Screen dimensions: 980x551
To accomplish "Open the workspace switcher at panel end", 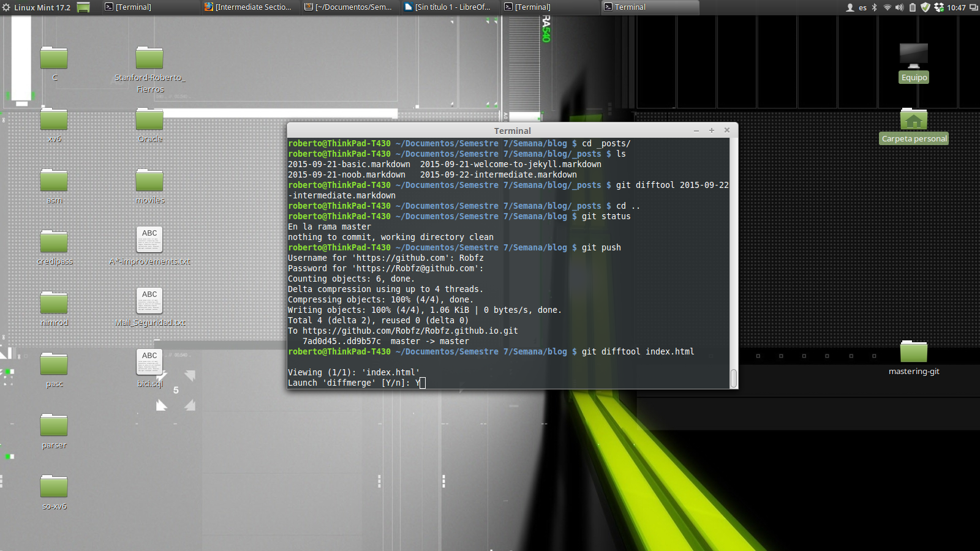I will point(973,7).
